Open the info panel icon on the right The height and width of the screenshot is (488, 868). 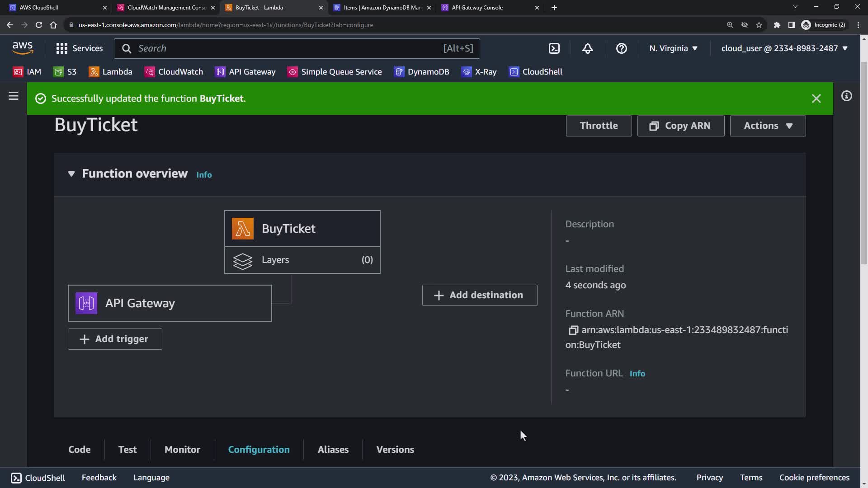(x=846, y=96)
